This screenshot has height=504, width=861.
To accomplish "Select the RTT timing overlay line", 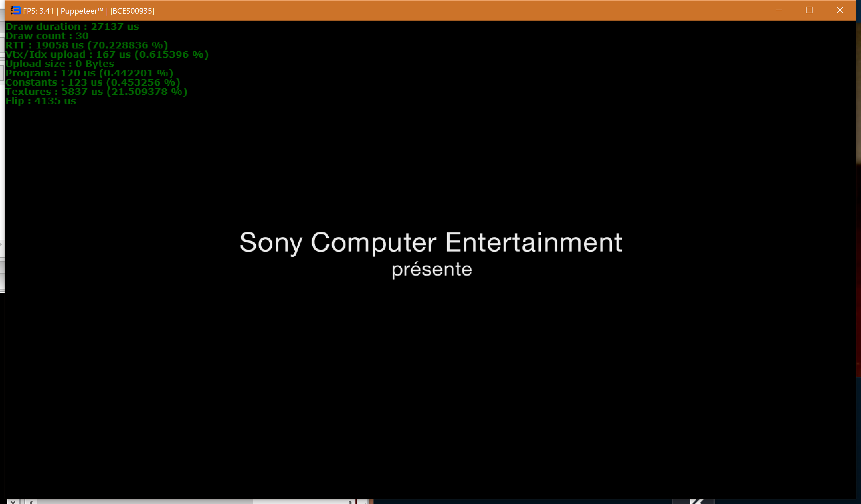I will [86, 45].
